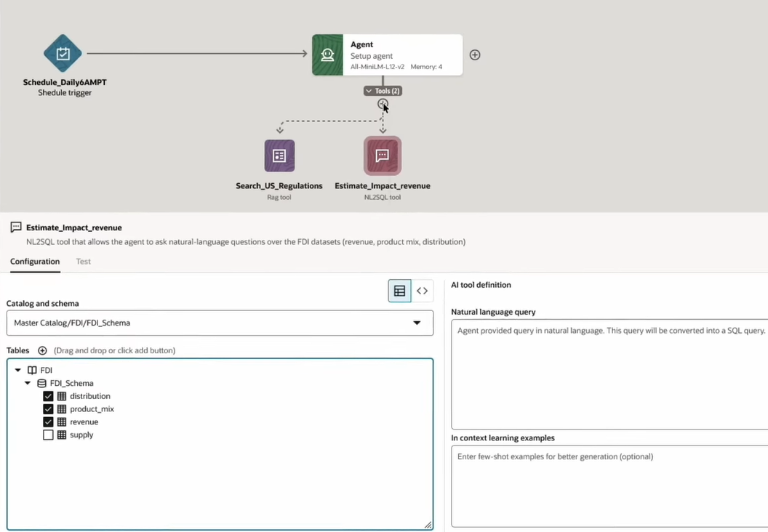Image resolution: width=768 pixels, height=532 pixels.
Task: Click the FDI_Schema tree label
Action: tap(71, 383)
